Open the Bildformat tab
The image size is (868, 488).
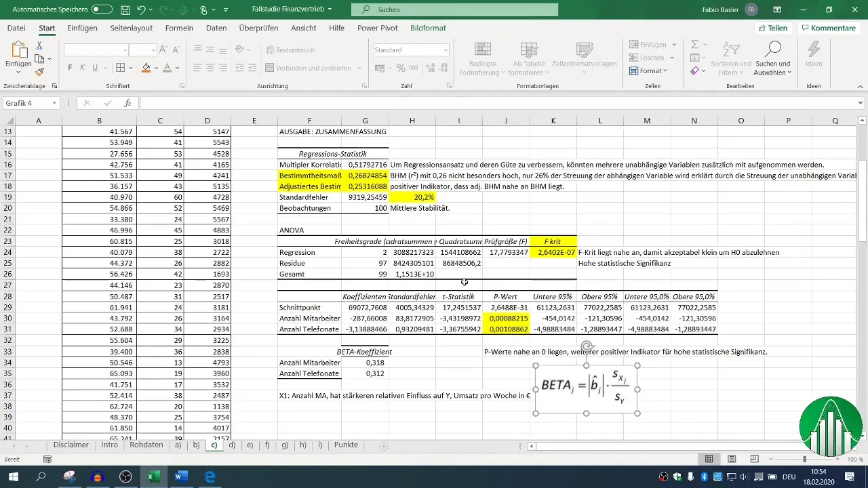pos(429,28)
